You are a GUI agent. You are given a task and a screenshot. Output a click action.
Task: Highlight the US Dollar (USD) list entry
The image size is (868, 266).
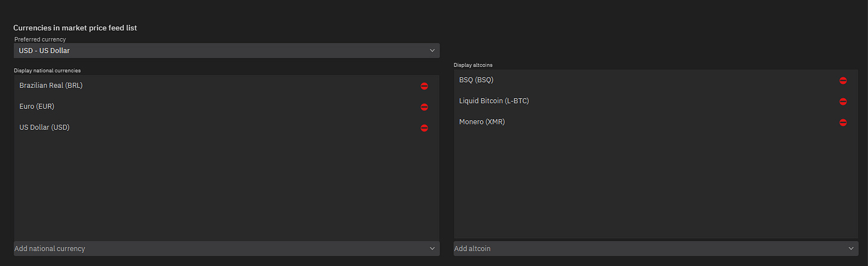[227, 127]
